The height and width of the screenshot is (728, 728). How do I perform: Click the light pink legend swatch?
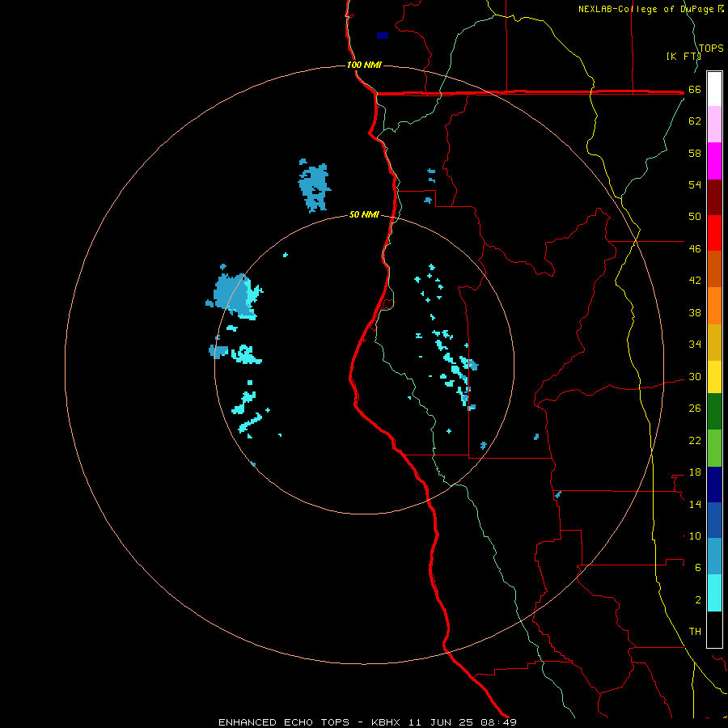click(x=714, y=124)
